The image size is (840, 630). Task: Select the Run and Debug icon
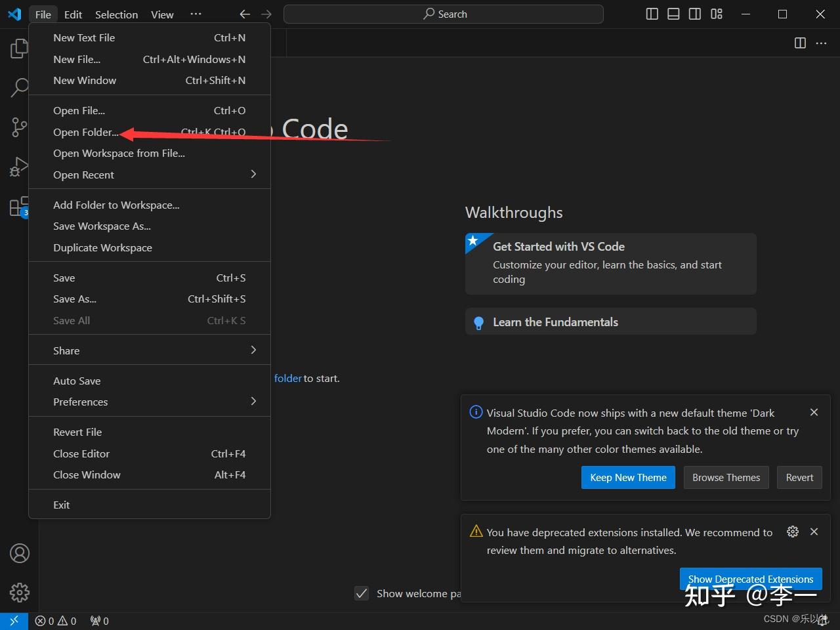coord(20,167)
